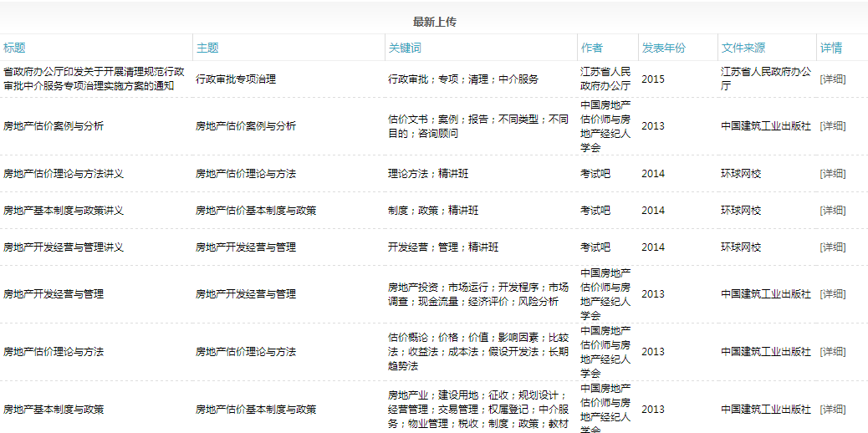Click the 主题 column header
868x433 pixels.
tap(207, 48)
